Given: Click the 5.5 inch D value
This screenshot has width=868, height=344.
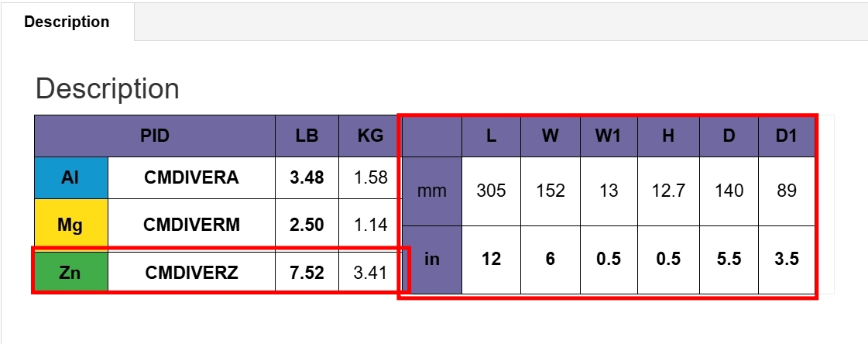Looking at the screenshot, I should [x=729, y=260].
